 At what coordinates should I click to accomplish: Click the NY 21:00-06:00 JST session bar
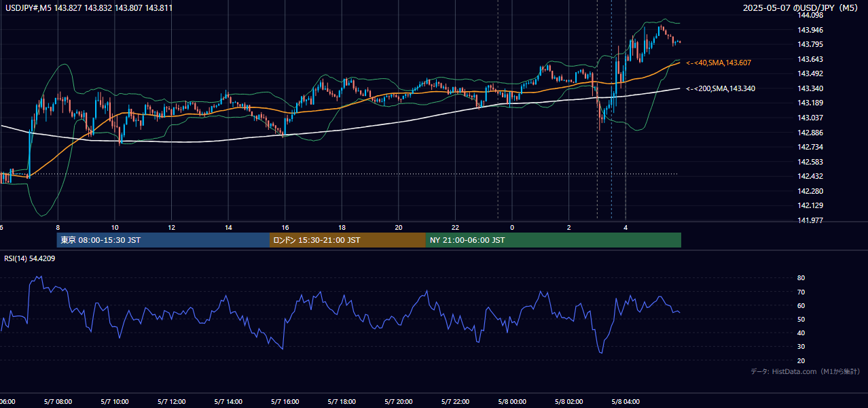(x=554, y=240)
